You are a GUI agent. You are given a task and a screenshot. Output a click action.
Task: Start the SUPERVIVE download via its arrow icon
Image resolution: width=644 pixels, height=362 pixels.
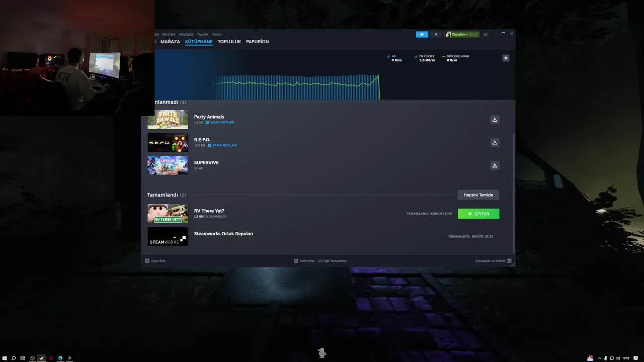(495, 165)
